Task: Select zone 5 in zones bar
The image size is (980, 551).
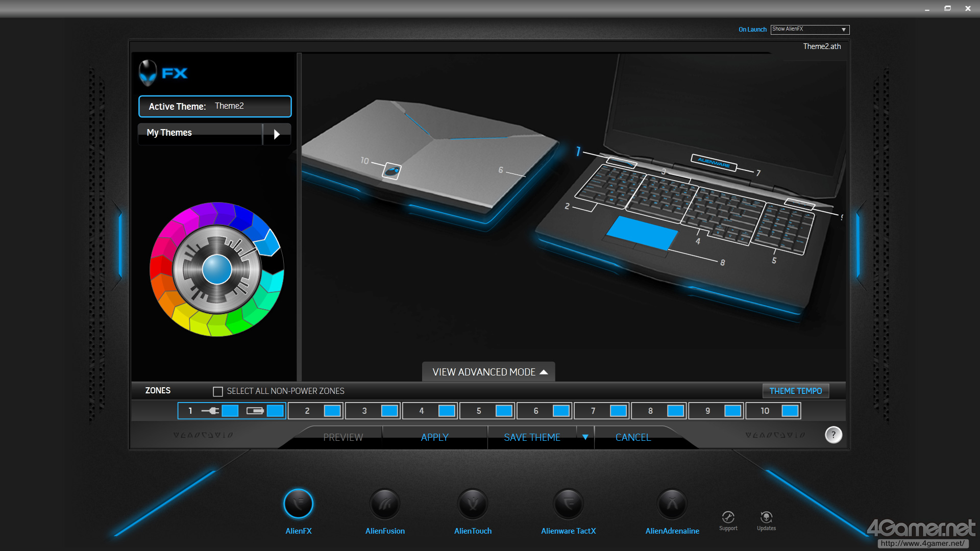Action: click(x=487, y=411)
